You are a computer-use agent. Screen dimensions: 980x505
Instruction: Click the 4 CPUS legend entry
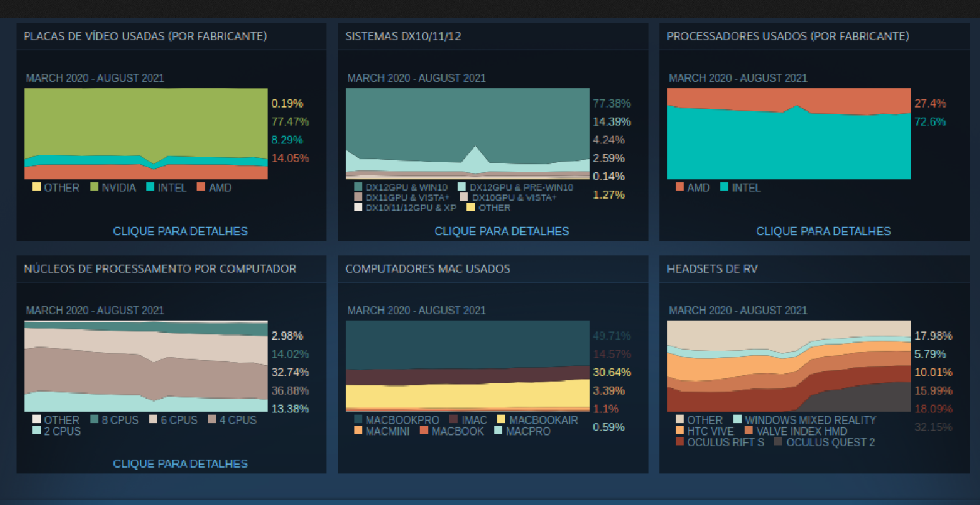pos(232,420)
